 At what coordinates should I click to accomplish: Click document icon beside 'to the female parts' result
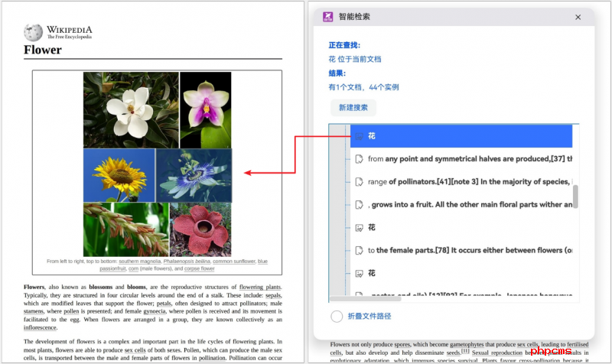coord(358,250)
